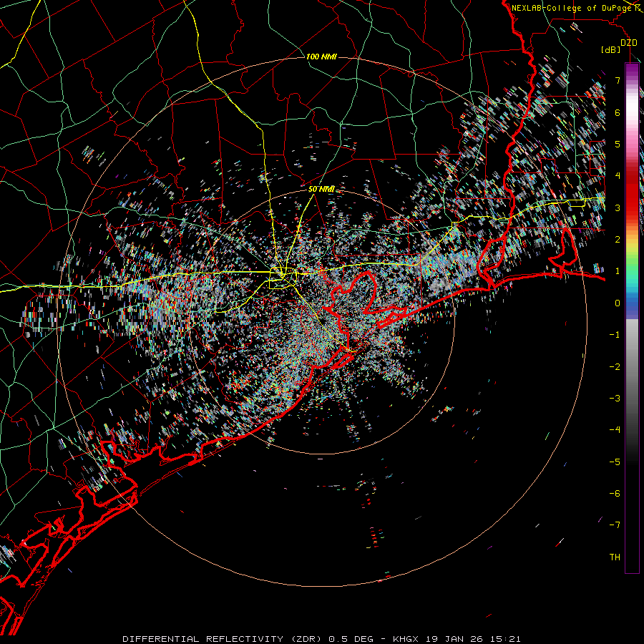The image size is (644, 644).
Task: Click the -5 dB label on scale
Action: [x=615, y=462]
